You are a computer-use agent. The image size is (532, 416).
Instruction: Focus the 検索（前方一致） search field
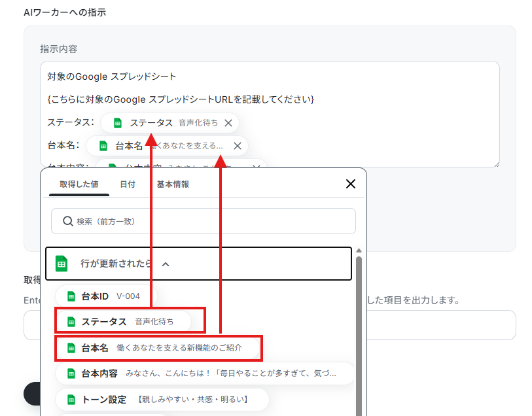click(x=204, y=221)
